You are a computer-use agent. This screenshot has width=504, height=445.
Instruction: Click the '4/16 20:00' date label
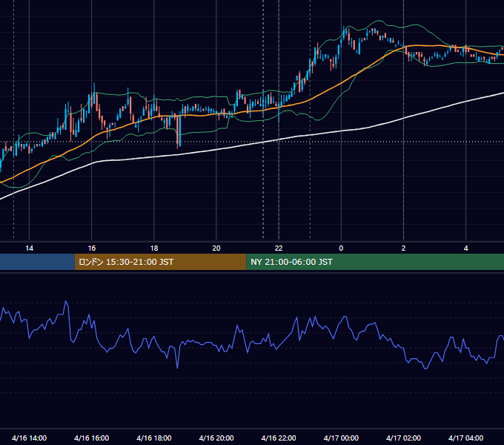(x=216, y=438)
